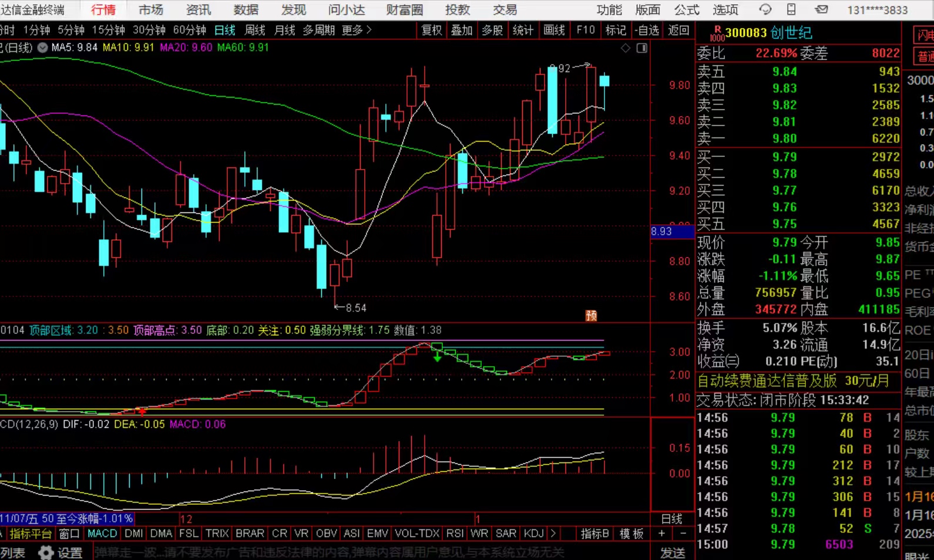Click the 返回 back button
The width and height of the screenshot is (934, 560).
pyautogui.click(x=678, y=30)
